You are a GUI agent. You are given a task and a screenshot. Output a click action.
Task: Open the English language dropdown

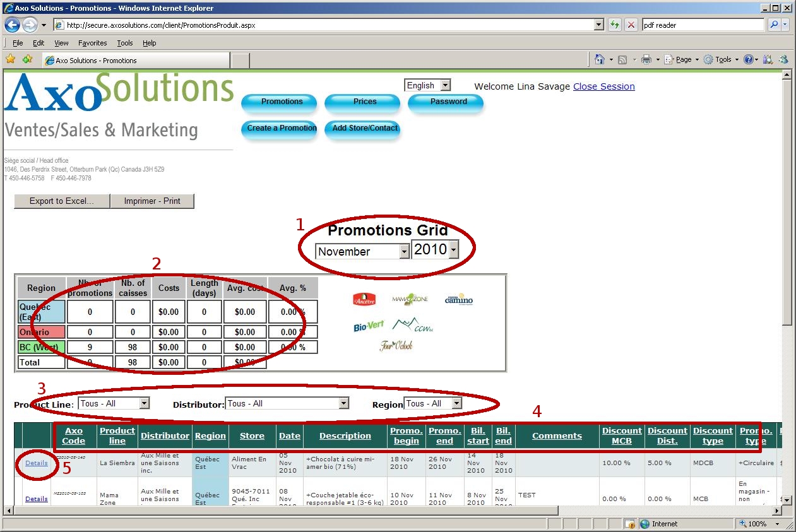click(427, 85)
